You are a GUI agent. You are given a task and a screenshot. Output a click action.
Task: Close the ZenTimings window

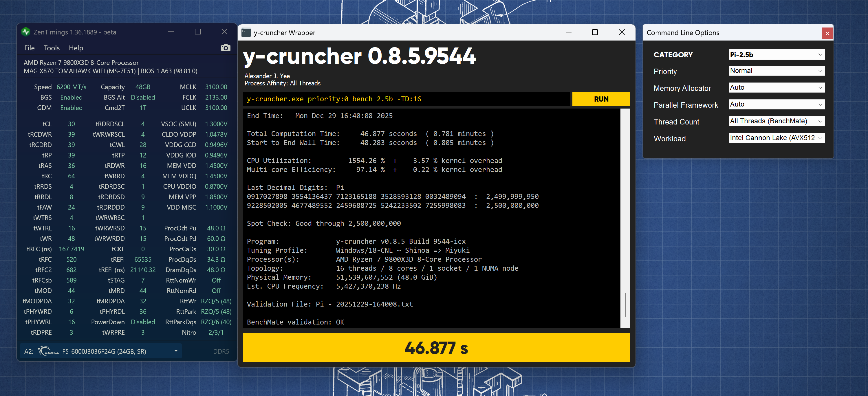pyautogui.click(x=224, y=32)
